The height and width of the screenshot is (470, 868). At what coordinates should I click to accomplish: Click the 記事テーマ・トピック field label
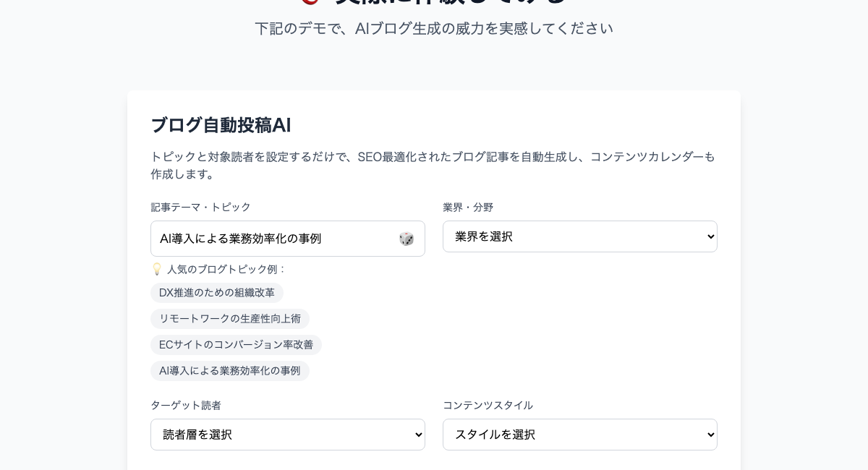[201, 208]
